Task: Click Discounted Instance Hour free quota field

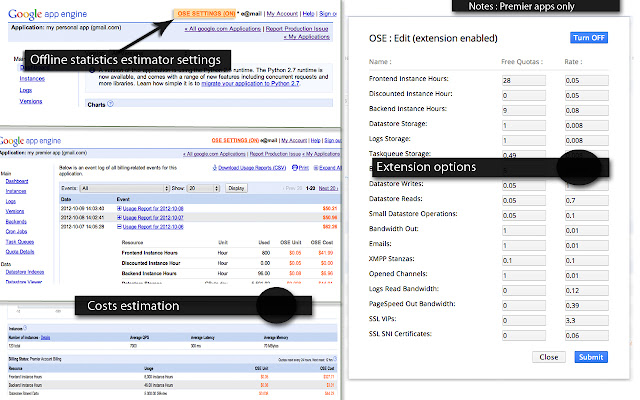Action: point(524,96)
